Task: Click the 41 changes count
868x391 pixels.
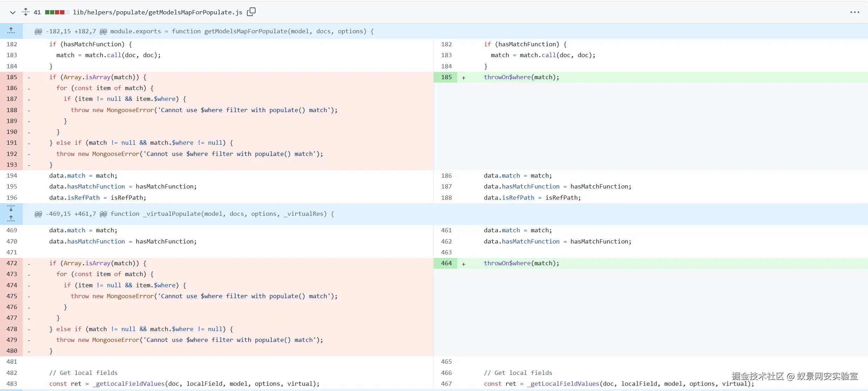Action: click(x=37, y=12)
